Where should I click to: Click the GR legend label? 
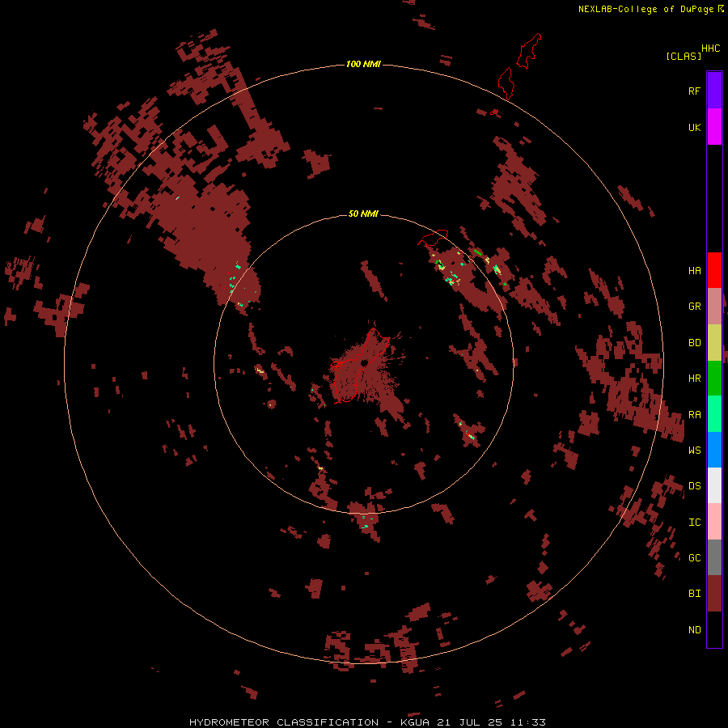[694, 307]
